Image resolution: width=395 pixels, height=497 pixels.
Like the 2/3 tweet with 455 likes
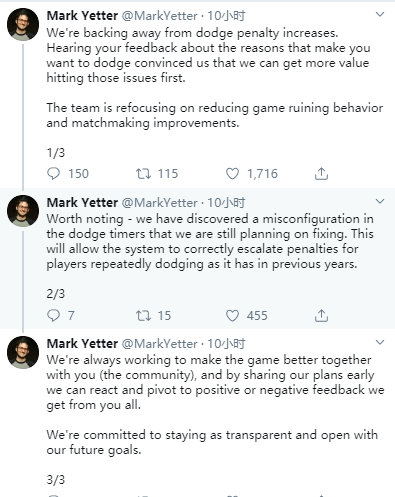tap(232, 315)
